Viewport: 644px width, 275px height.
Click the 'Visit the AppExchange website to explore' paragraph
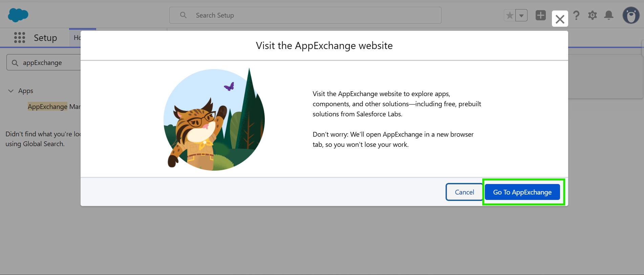397,104
